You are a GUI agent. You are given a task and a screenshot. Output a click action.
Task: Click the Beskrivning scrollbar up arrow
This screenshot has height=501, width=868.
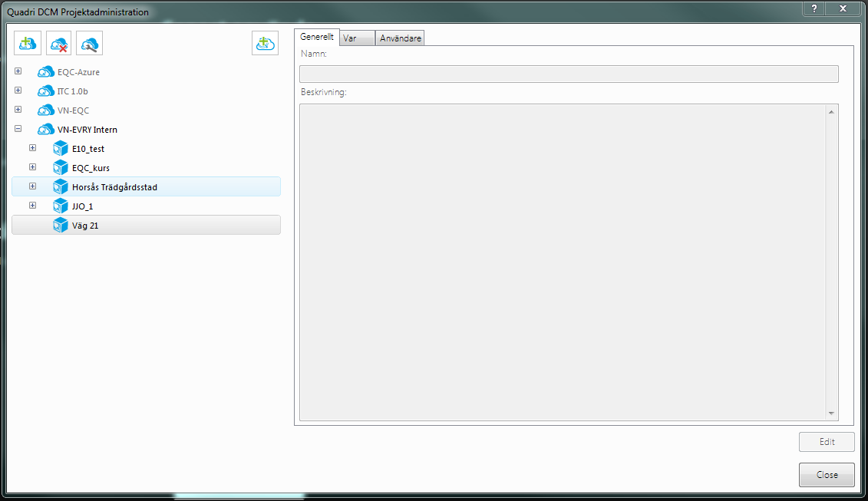click(831, 112)
